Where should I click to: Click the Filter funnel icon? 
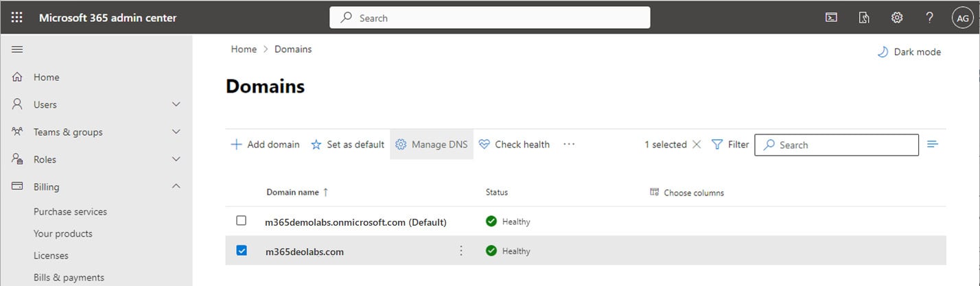(x=717, y=145)
